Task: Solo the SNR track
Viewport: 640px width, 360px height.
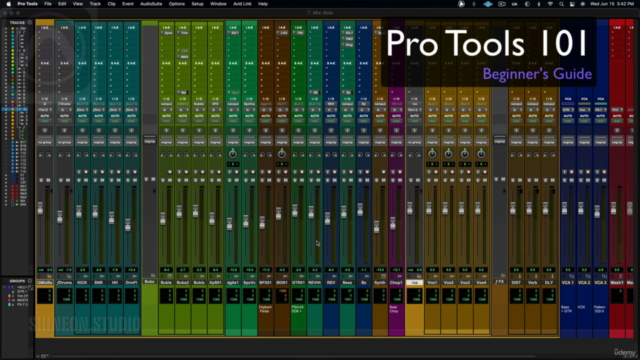Action: coord(95,180)
